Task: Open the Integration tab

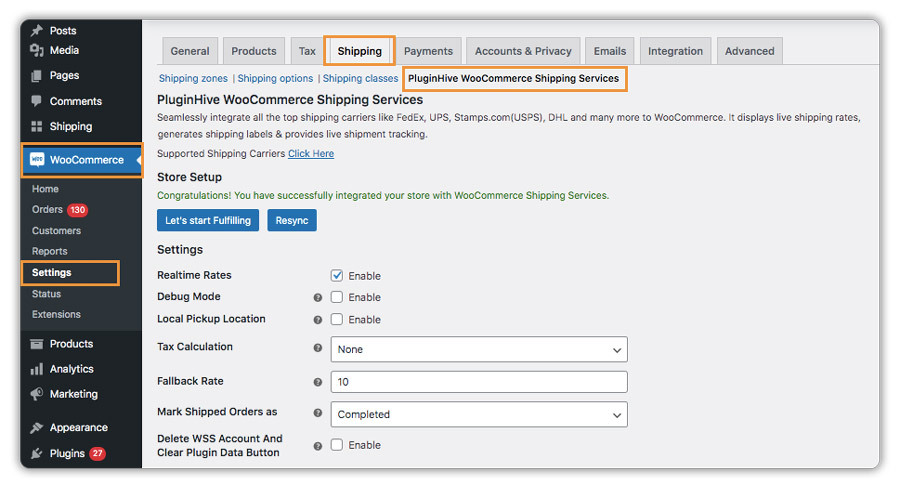Action: point(675,51)
